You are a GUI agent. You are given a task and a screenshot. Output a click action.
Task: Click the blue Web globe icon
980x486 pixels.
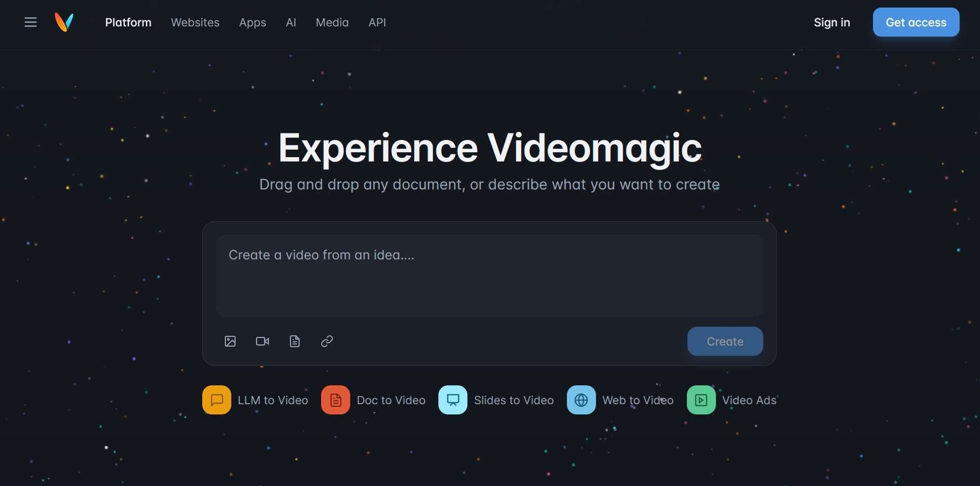click(581, 400)
